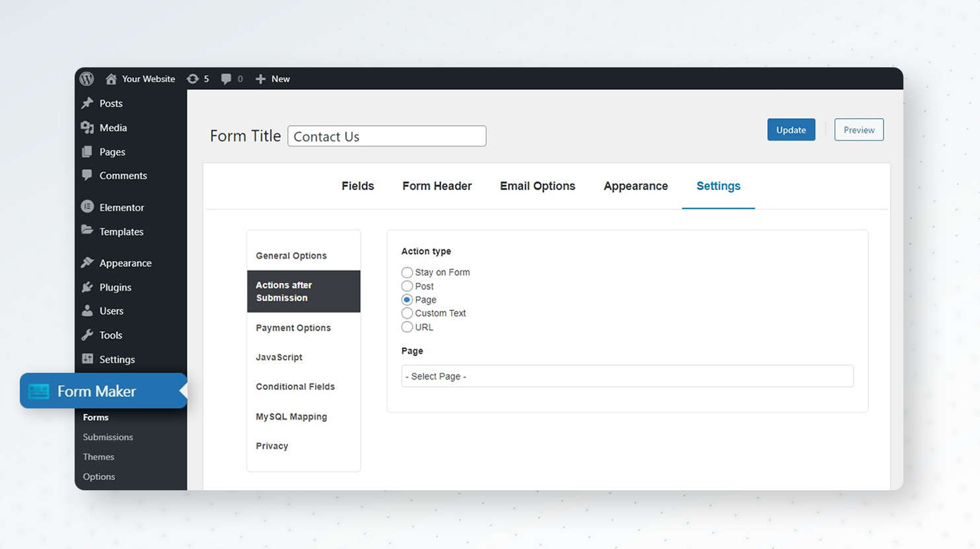The width and height of the screenshot is (980, 549).
Task: Open Form Maker menu label
Action: click(96, 391)
